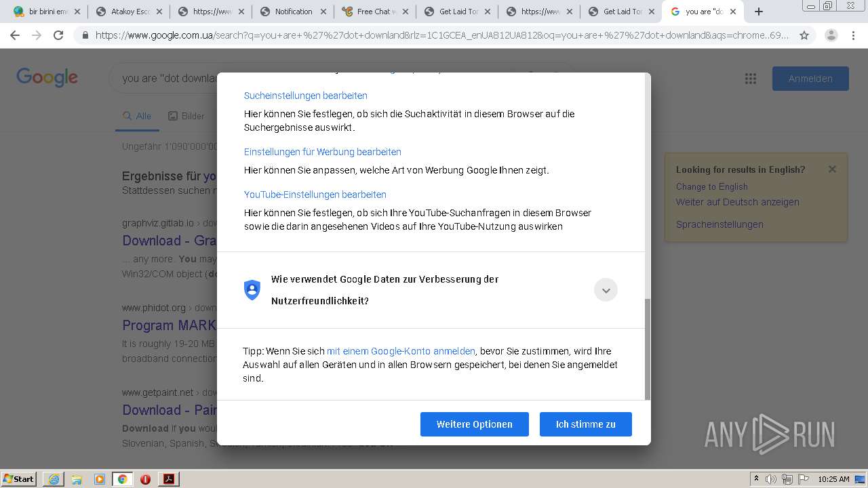The height and width of the screenshot is (488, 868).
Task: Click the Action Center flag icon
Action: click(x=804, y=479)
